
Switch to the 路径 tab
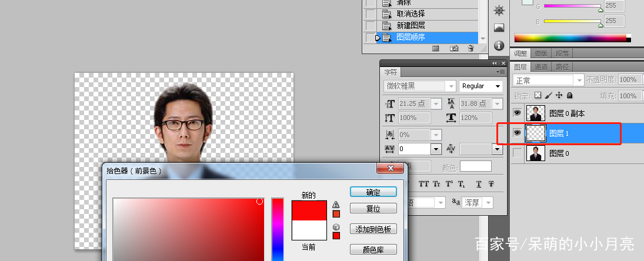[562, 67]
